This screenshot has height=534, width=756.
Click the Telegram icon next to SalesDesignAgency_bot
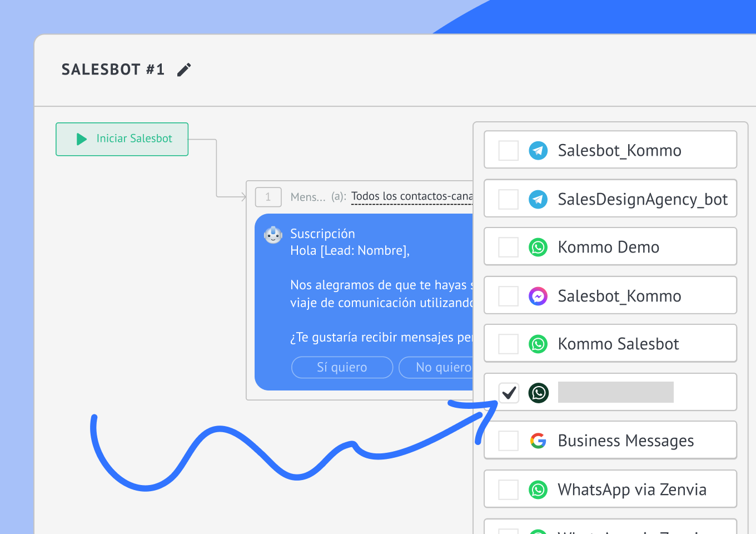[x=538, y=199]
